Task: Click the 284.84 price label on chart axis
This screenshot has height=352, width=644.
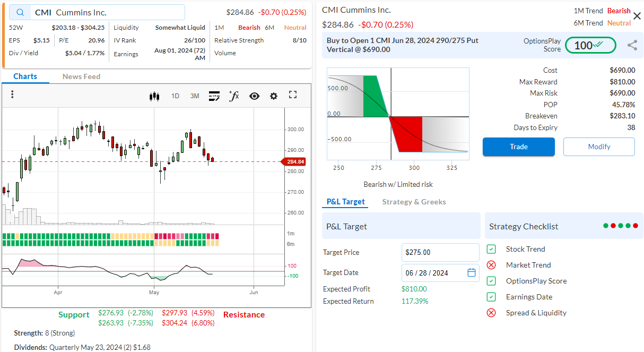Action: pyautogui.click(x=294, y=161)
